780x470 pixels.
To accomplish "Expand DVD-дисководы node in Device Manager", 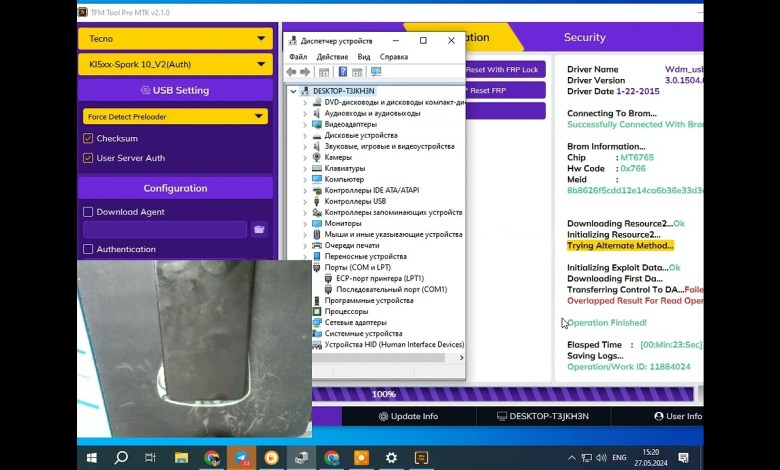I will click(305, 102).
